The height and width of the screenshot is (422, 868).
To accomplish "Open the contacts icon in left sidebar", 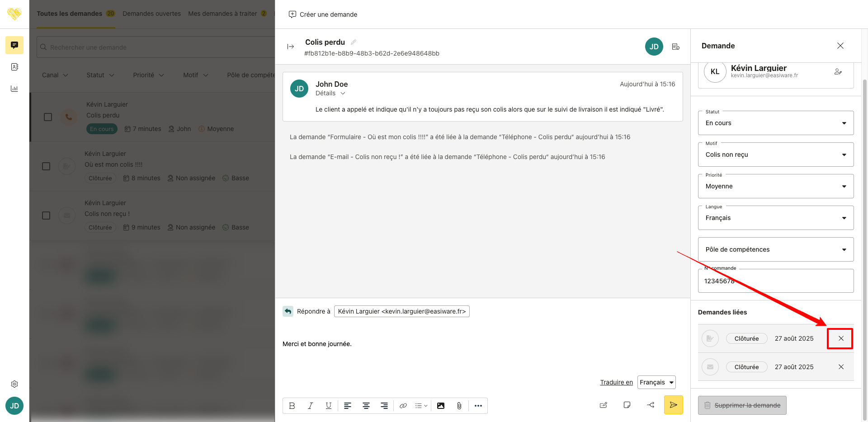I will click(14, 67).
